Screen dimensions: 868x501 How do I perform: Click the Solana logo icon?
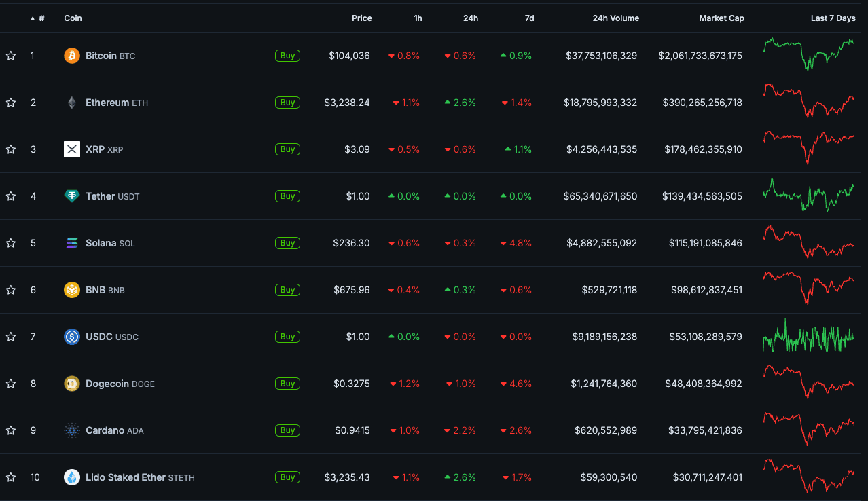72,243
